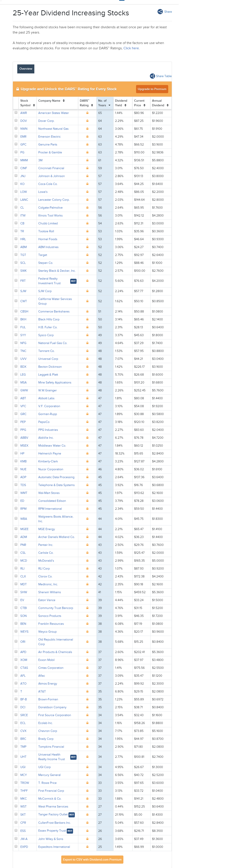Click REIT badge beside Universal Health Realty

tap(73, 757)
